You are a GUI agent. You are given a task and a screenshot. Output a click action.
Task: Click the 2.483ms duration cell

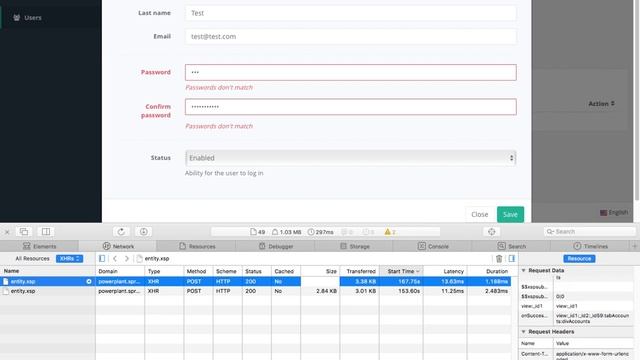point(489,291)
